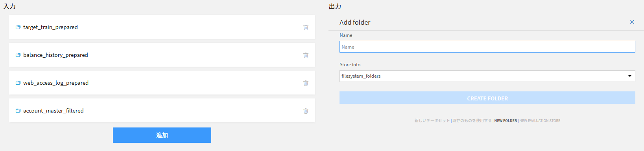This screenshot has width=644, height=151.
Task: Open the Store into dropdown
Action: tap(487, 76)
